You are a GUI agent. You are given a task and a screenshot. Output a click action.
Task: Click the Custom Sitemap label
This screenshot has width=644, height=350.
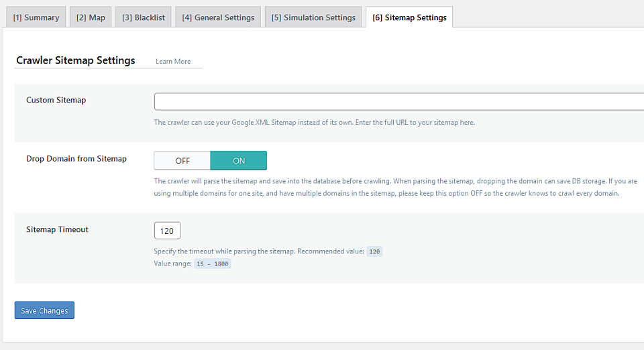tap(56, 100)
